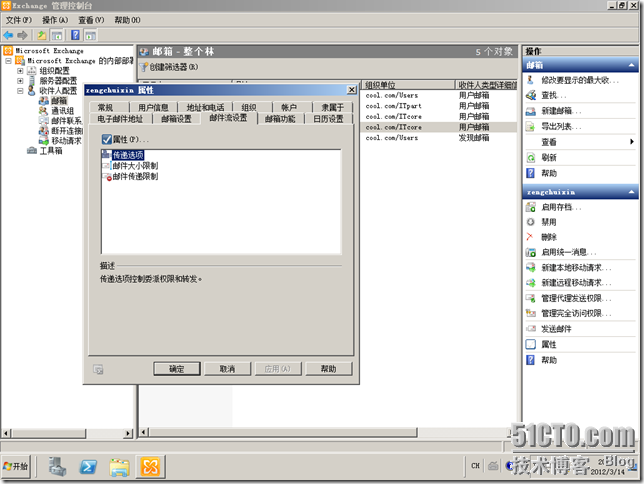Click 删除 action with red X

coord(548,237)
